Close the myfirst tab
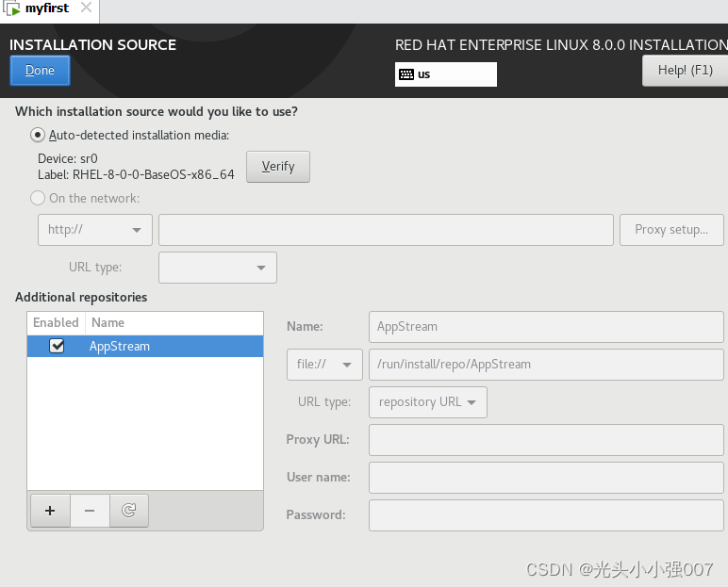 (x=87, y=8)
